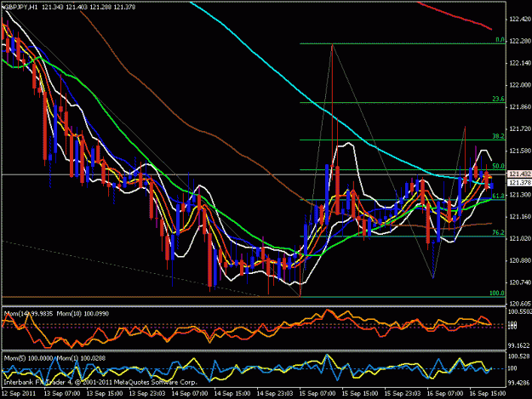Click the 16 Sep 15:00 time axis label
Screen dimensions: 532x399
click(488, 394)
